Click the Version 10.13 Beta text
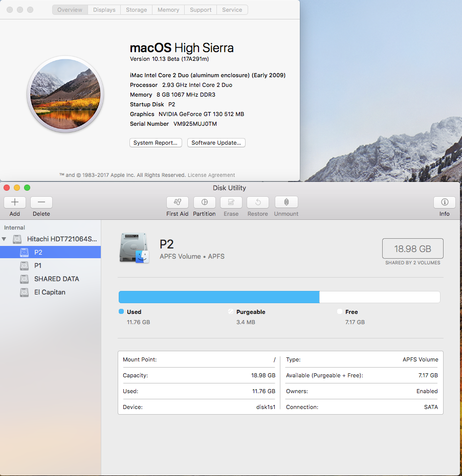 (x=169, y=59)
